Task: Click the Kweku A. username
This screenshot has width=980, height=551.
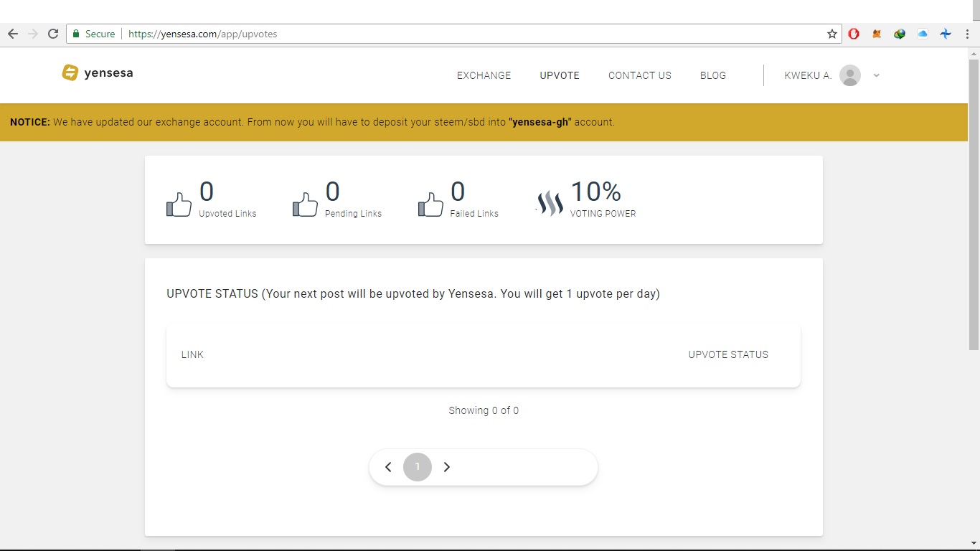Action: pos(809,75)
